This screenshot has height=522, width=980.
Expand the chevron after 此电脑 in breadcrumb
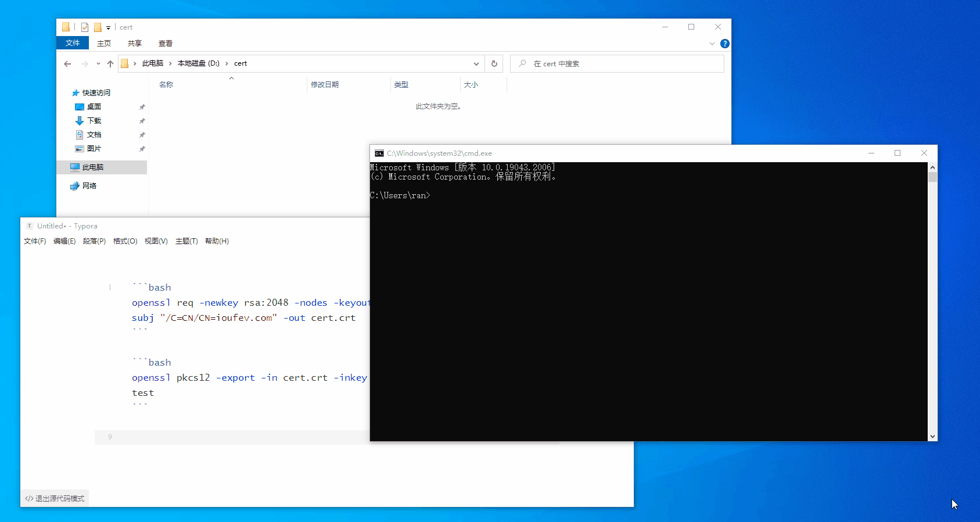click(x=170, y=63)
